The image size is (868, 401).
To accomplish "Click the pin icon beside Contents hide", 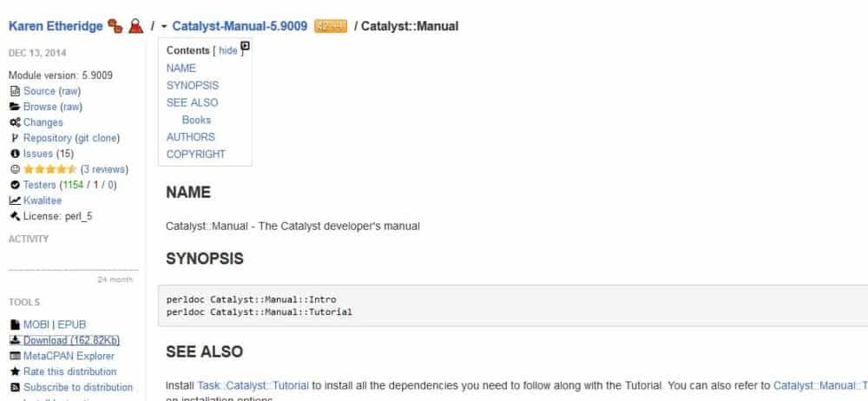I will (x=245, y=48).
